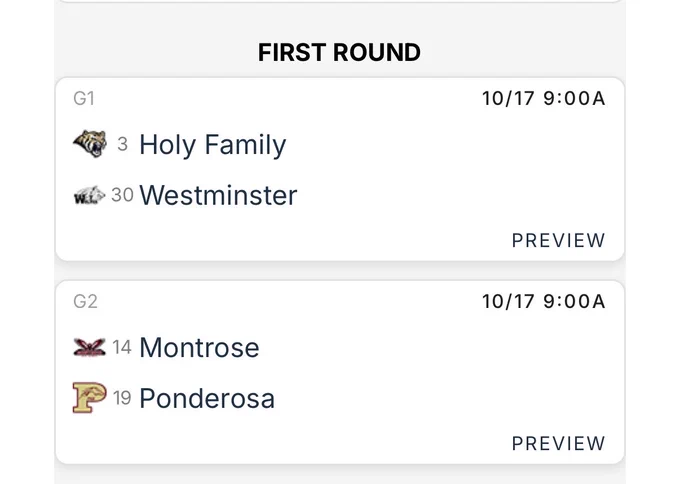Open the Holy Family team page
680x484 pixels.
pyautogui.click(x=212, y=145)
